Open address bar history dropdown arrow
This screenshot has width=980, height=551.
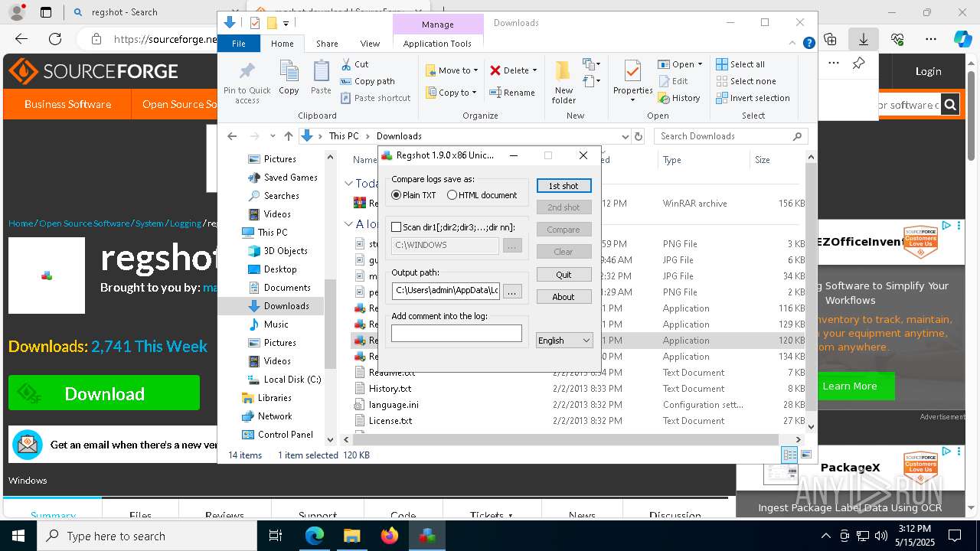tap(626, 136)
